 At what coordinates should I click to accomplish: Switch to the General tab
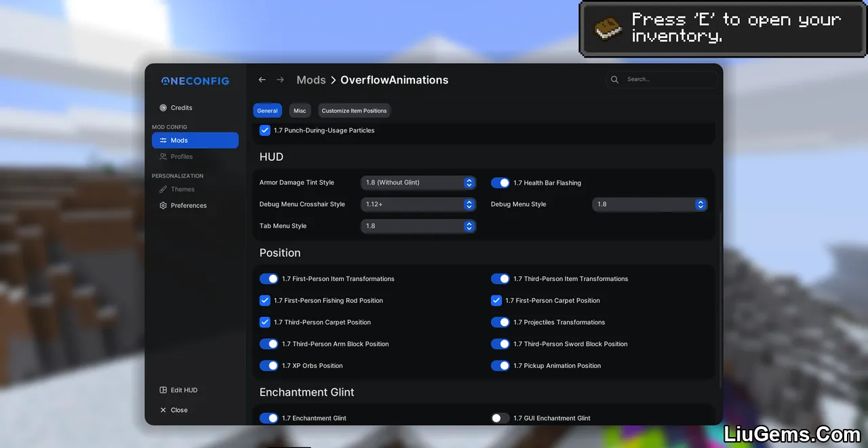coord(267,111)
